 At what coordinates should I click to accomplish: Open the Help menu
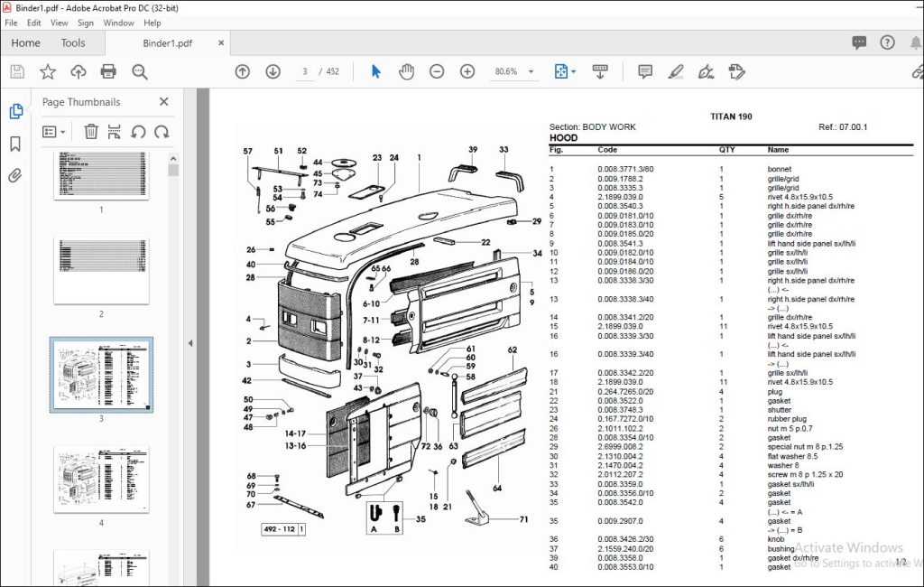point(152,23)
